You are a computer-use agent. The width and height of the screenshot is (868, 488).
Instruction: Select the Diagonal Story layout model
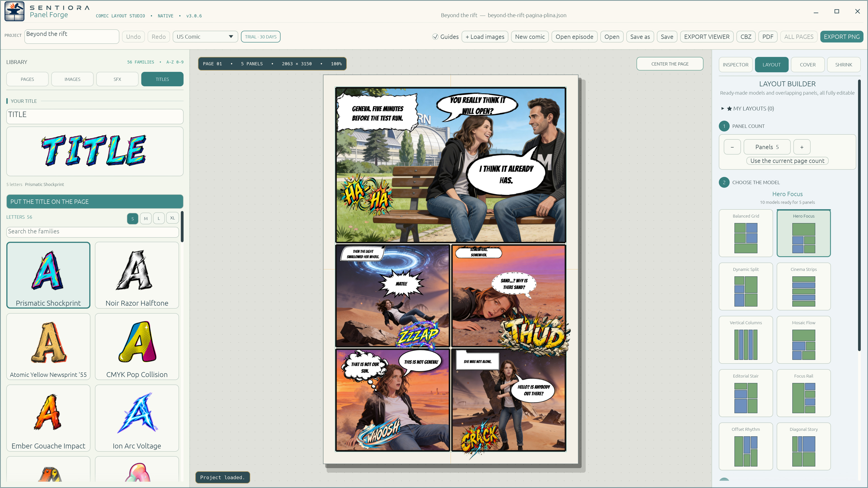coord(804,446)
